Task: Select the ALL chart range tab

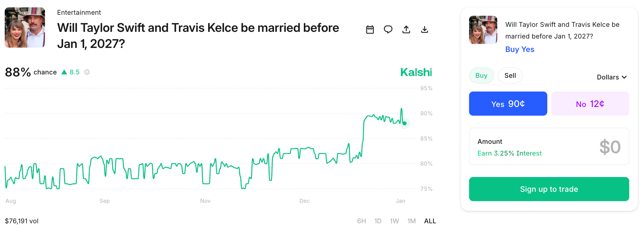Action: (430, 221)
